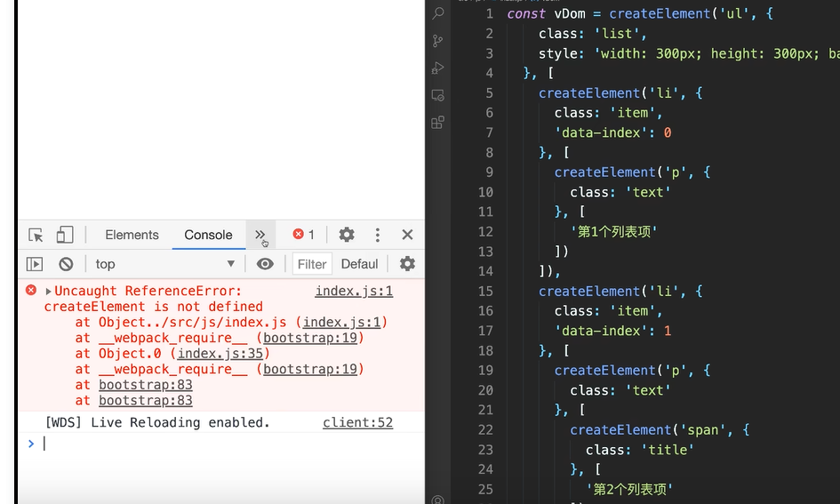
Task: Open the Search view in the editor sidebar
Action: [x=437, y=13]
